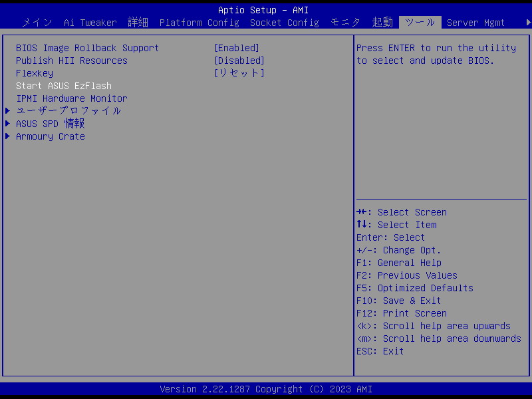Select the ツール tab
Screen dimensions: 532x399
pyautogui.click(x=420, y=23)
